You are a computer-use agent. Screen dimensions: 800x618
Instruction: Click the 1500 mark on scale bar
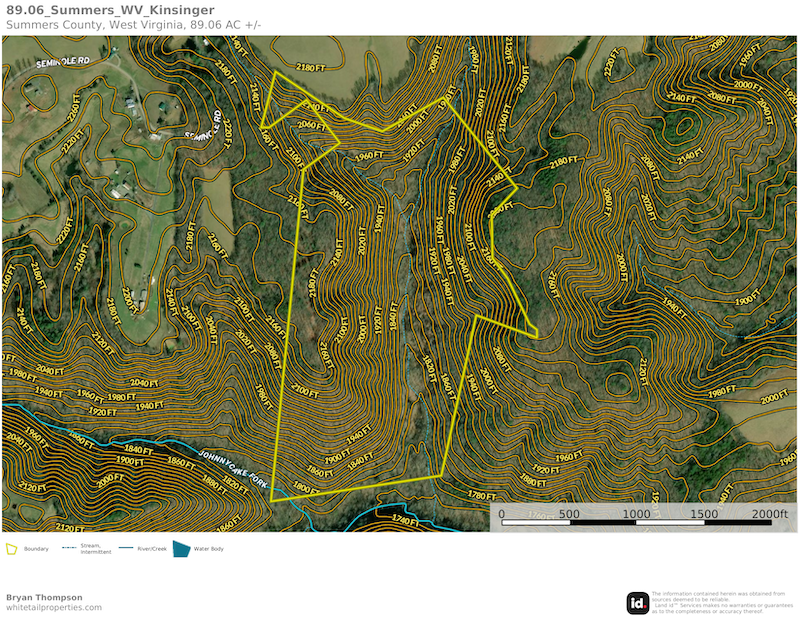tap(704, 514)
